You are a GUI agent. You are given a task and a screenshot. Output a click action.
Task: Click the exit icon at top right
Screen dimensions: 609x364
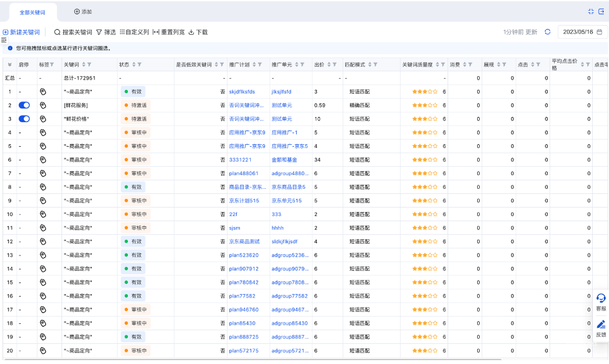(601, 12)
